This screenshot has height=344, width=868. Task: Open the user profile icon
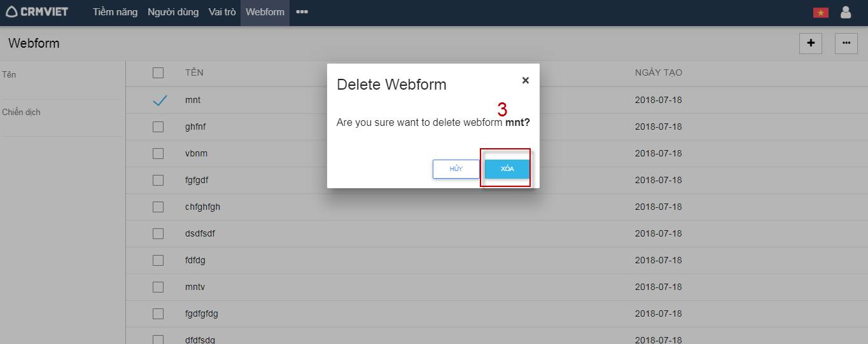coord(846,12)
